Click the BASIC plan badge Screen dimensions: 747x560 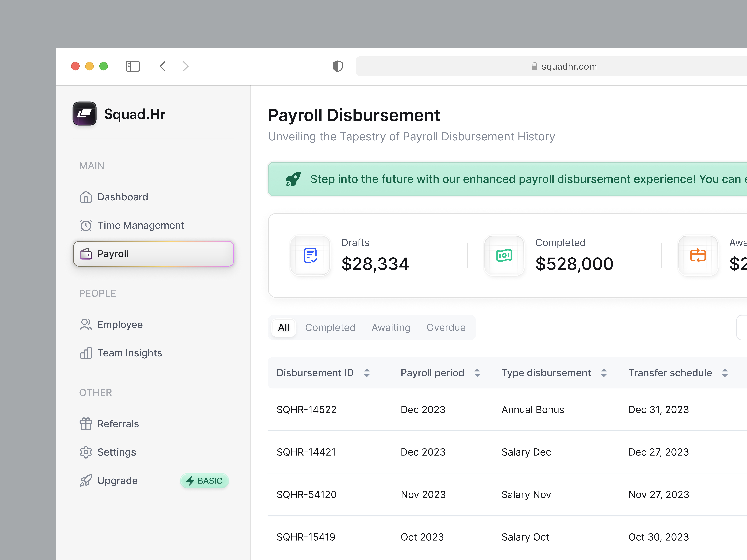pyautogui.click(x=204, y=481)
